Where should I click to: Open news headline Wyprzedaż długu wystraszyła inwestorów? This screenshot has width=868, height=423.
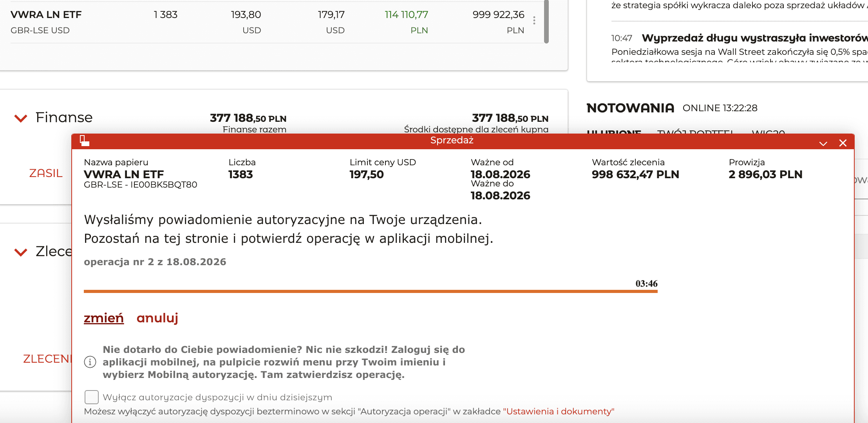(754, 38)
